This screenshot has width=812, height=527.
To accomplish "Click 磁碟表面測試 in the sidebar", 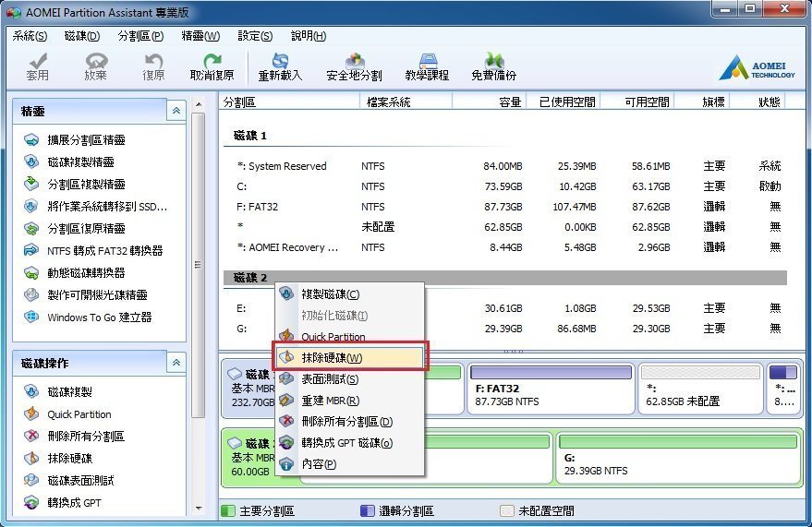I will coord(69,481).
